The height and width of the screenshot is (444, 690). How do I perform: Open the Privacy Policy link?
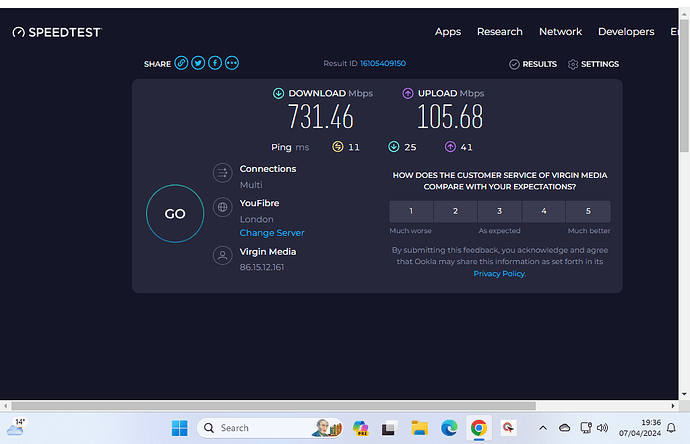(499, 273)
